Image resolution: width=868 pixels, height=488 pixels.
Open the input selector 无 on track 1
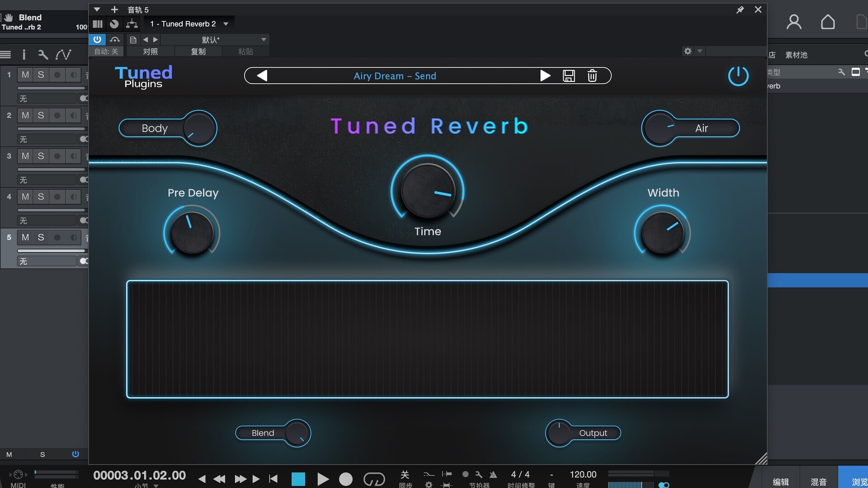point(47,99)
